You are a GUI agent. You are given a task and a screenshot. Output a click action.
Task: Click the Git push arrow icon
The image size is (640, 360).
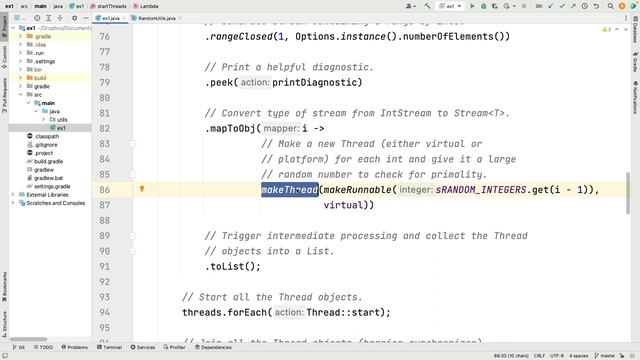click(573, 6)
